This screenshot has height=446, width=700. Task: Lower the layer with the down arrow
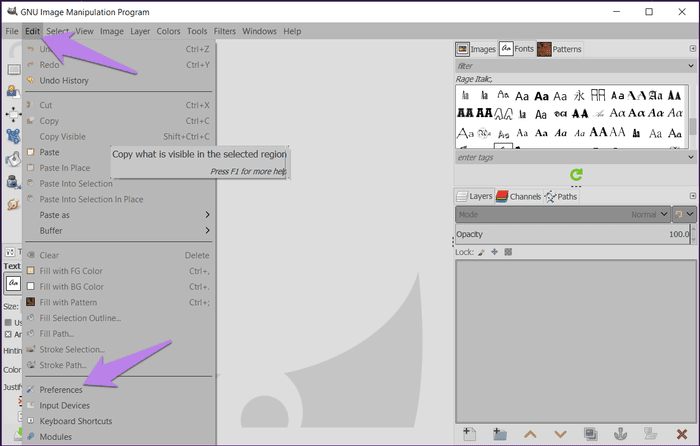click(560, 434)
